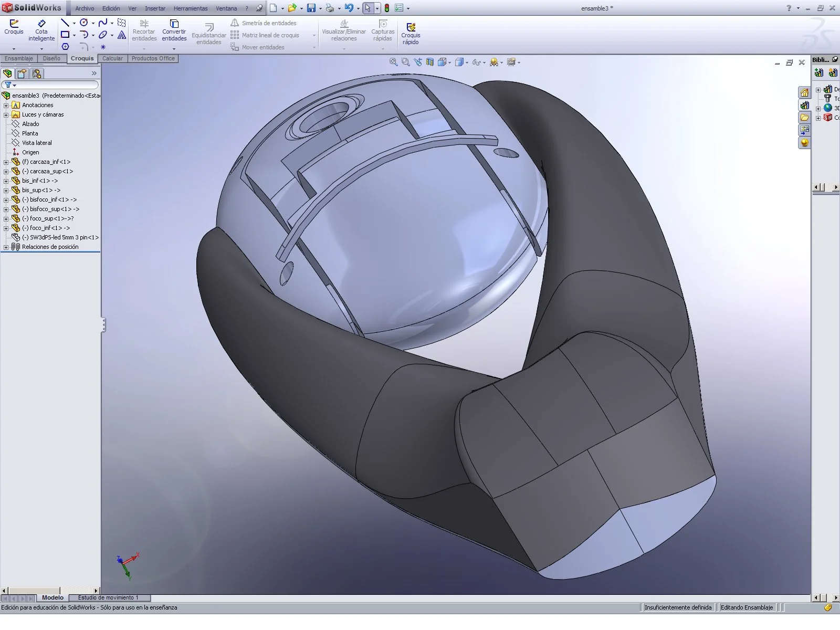Select the Rectangle sketch tool
Viewport: 840px width, 630px height.
(x=65, y=35)
